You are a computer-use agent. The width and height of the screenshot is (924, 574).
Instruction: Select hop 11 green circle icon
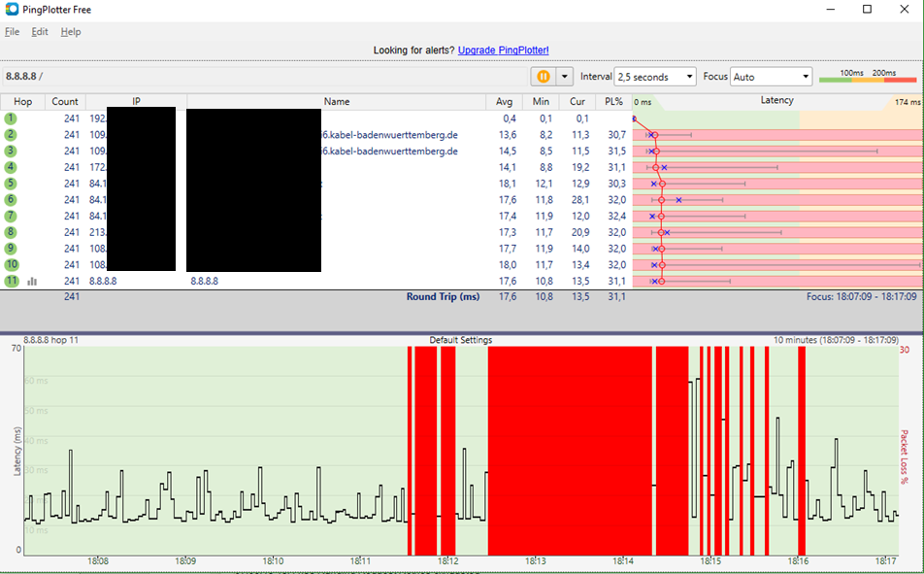(12, 281)
